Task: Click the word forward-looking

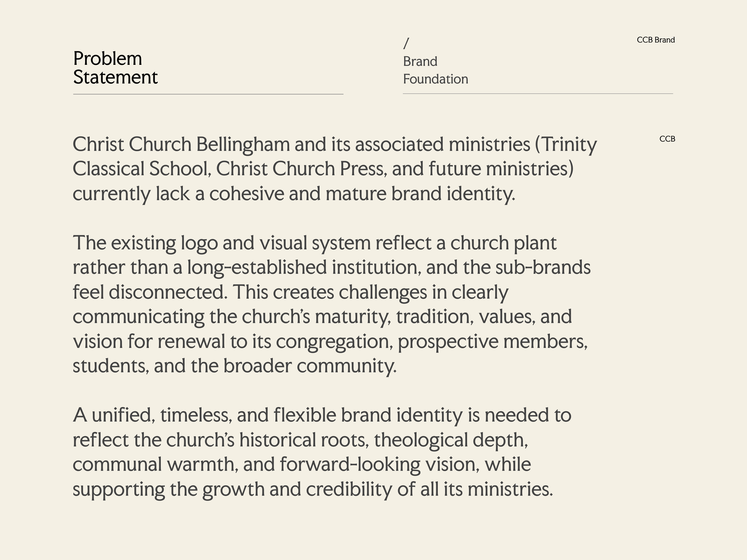Action: (350, 464)
